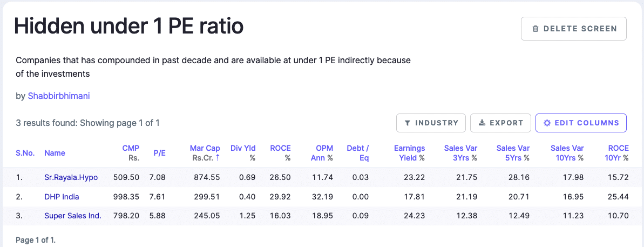
Task: Open the Sr.Rayala.Hypo company page
Action: point(71,177)
